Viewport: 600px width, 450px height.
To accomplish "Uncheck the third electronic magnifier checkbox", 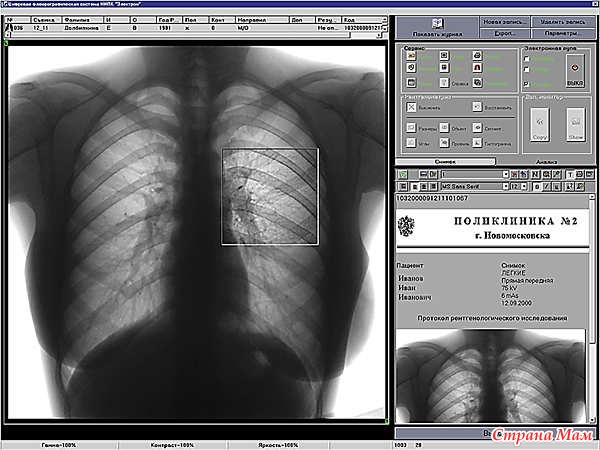I will (x=528, y=84).
